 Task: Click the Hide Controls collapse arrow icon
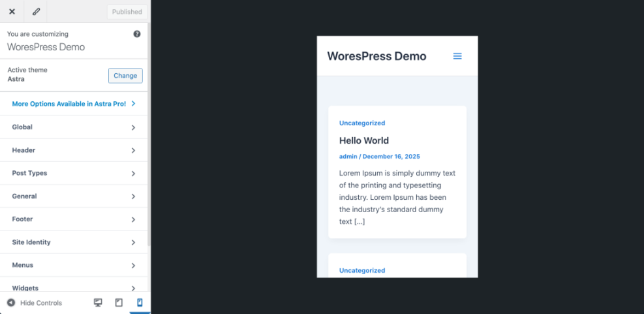point(11,303)
